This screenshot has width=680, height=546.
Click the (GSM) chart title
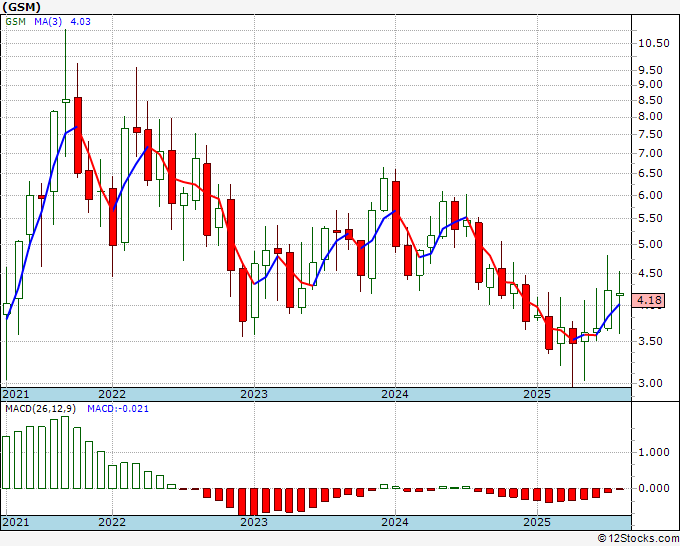[21, 7]
